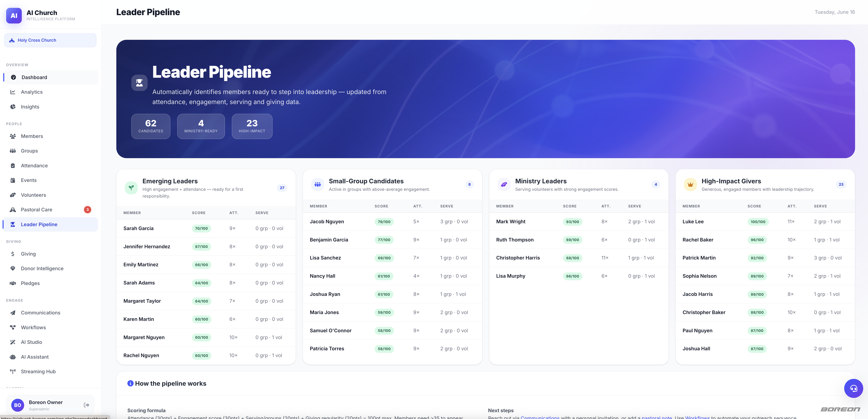Click the Members people icon
This screenshot has height=419, width=868.
[13, 136]
